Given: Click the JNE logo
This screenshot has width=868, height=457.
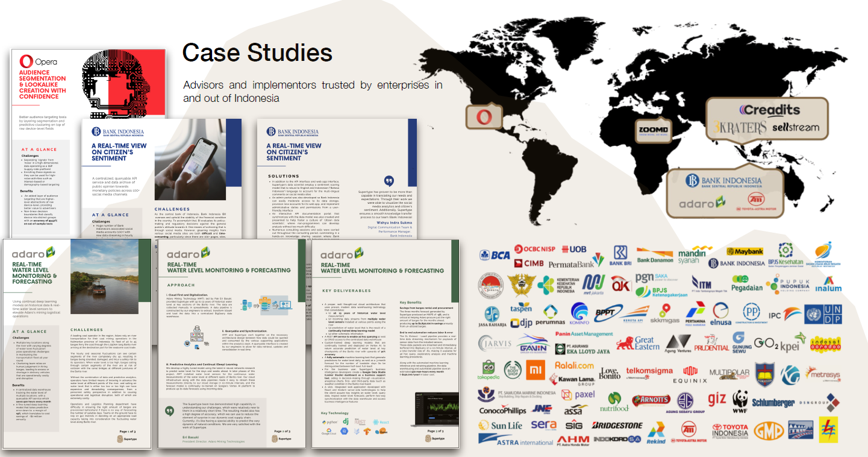Looking at the screenshot, I should (542, 409).
